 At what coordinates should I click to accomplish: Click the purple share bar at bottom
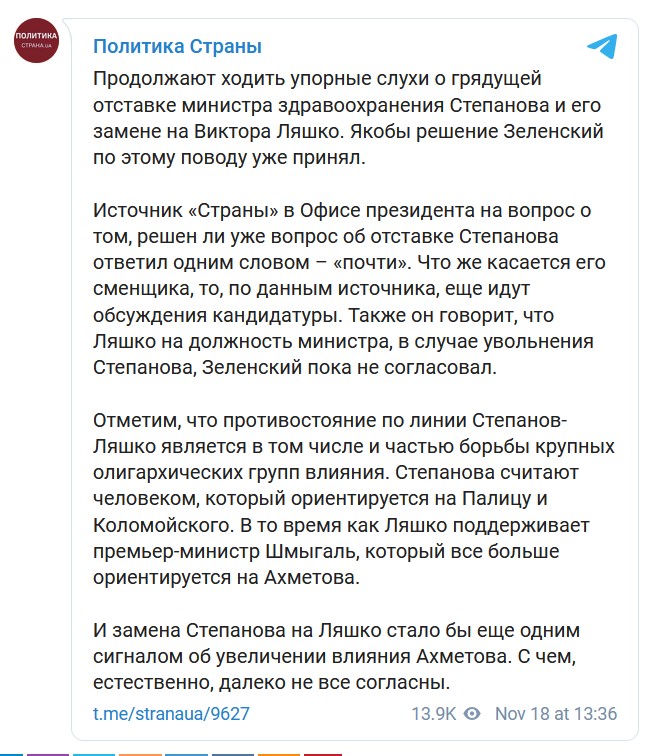pos(48,755)
